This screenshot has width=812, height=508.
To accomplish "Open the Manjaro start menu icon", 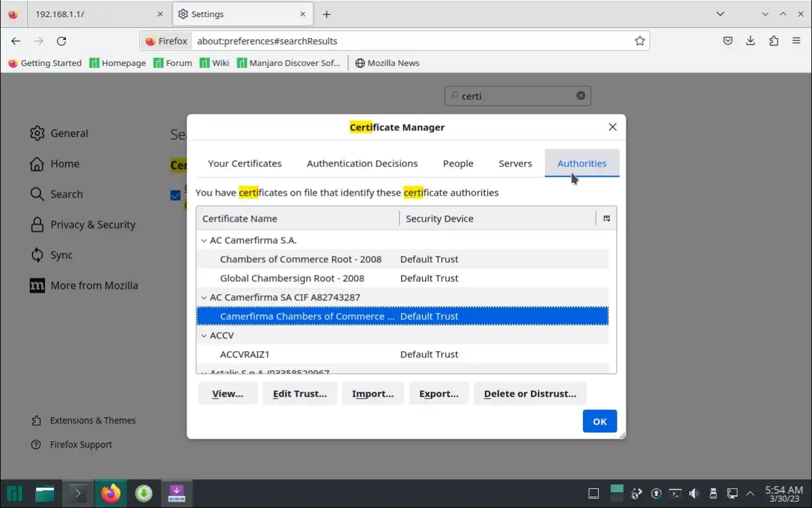I will tap(15, 493).
